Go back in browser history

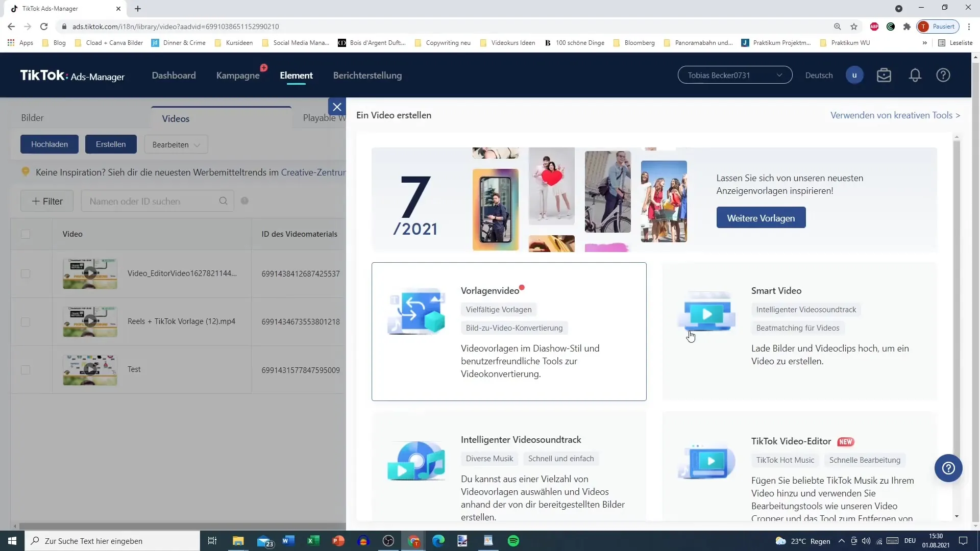tap(11, 27)
